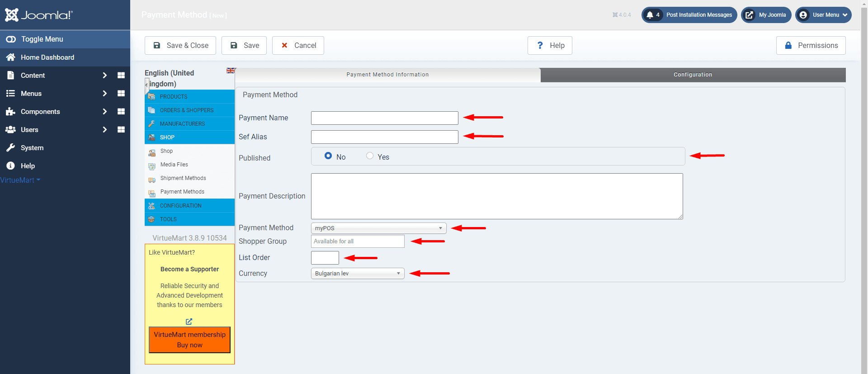Open the System menu item
This screenshot has width=868, height=374.
click(x=65, y=148)
